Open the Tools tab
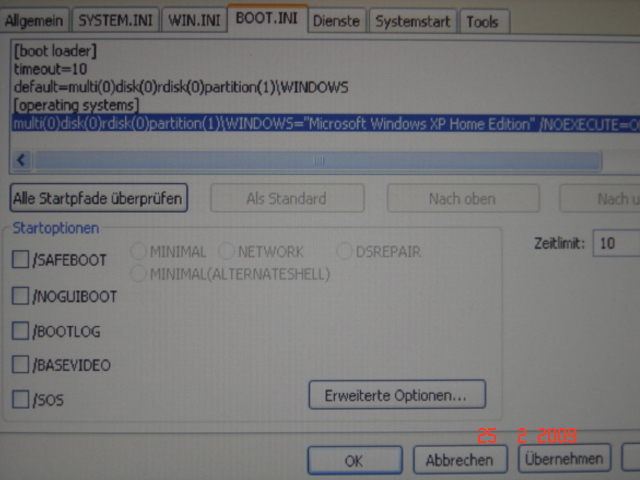640x480 pixels. pos(482,20)
